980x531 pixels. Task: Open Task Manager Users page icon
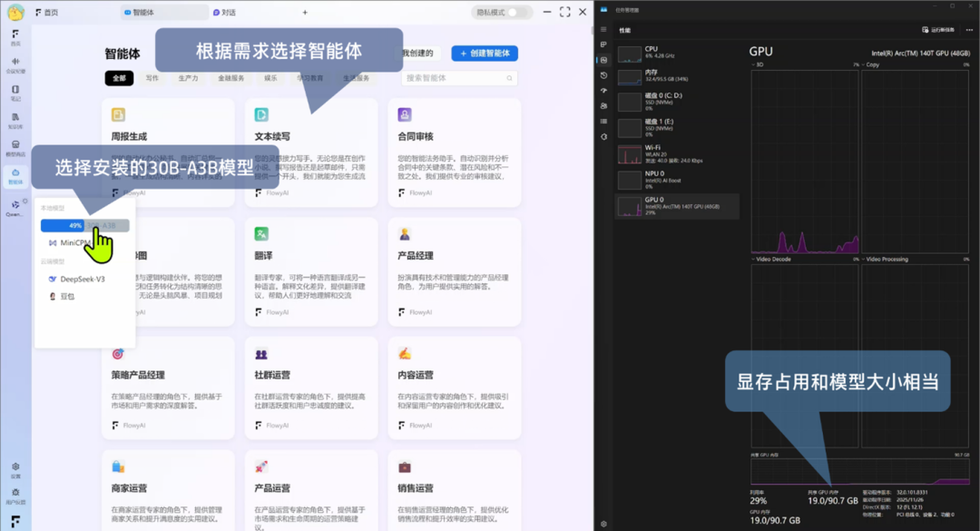pyautogui.click(x=603, y=105)
